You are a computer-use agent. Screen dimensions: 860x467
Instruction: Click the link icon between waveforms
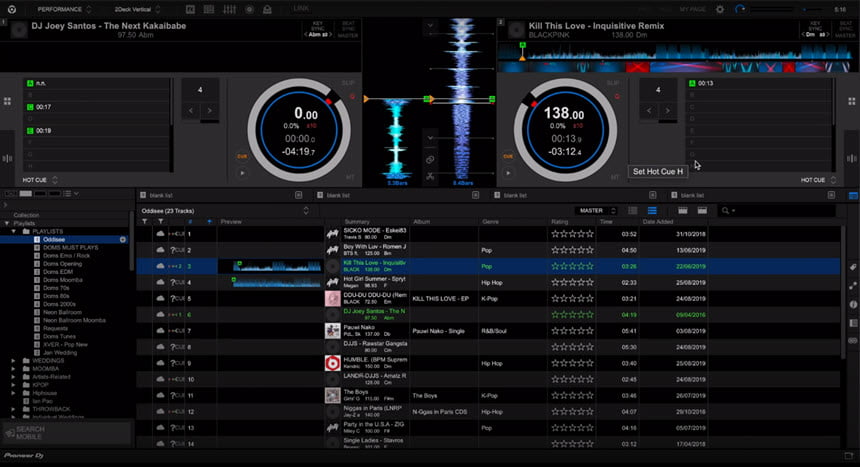[430, 160]
